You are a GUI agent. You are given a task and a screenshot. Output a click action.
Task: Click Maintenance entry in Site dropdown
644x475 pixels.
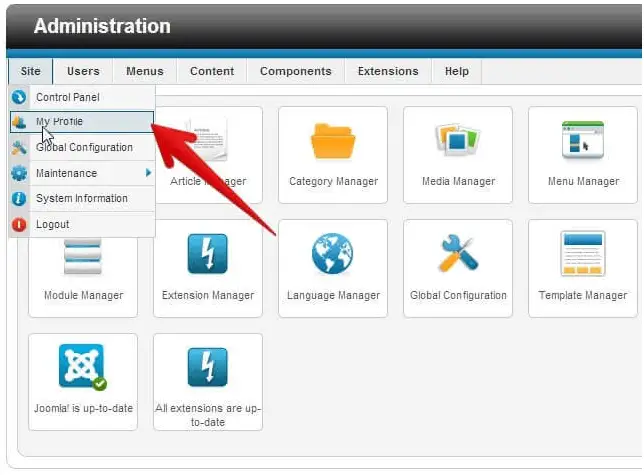tap(82, 173)
